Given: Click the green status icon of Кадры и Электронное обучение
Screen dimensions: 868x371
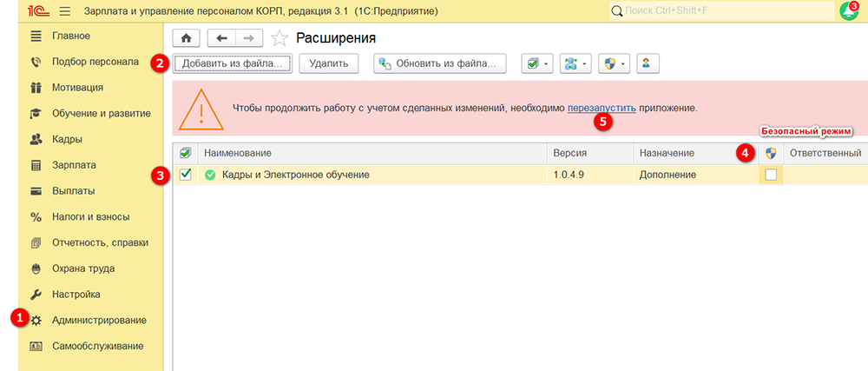Looking at the screenshot, I should click(x=210, y=175).
